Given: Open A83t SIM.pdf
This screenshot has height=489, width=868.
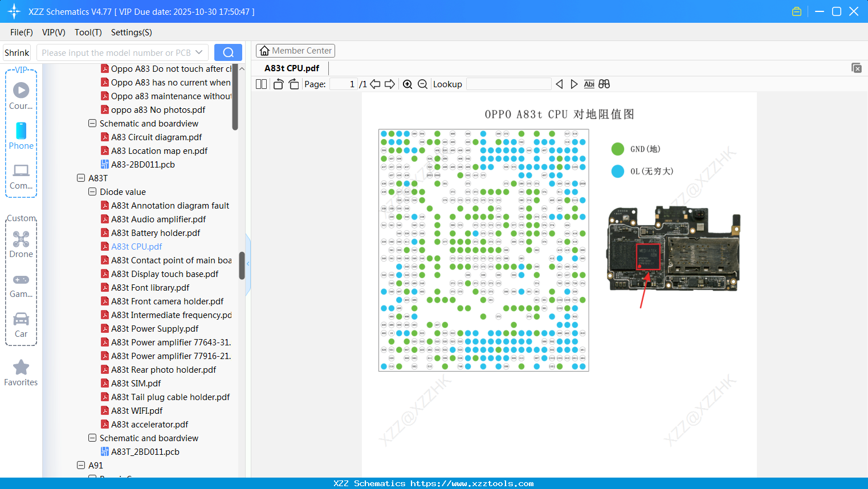Looking at the screenshot, I should tap(136, 383).
